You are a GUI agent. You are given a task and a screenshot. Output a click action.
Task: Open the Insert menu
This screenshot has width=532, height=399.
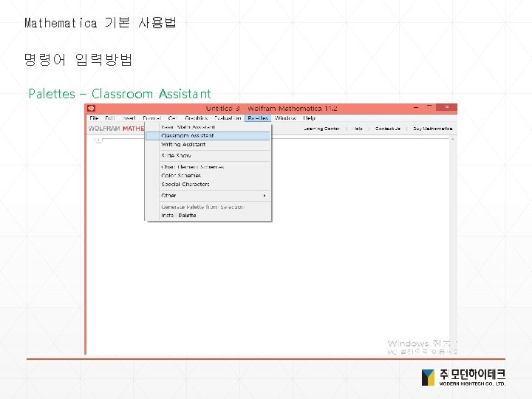[x=129, y=118]
